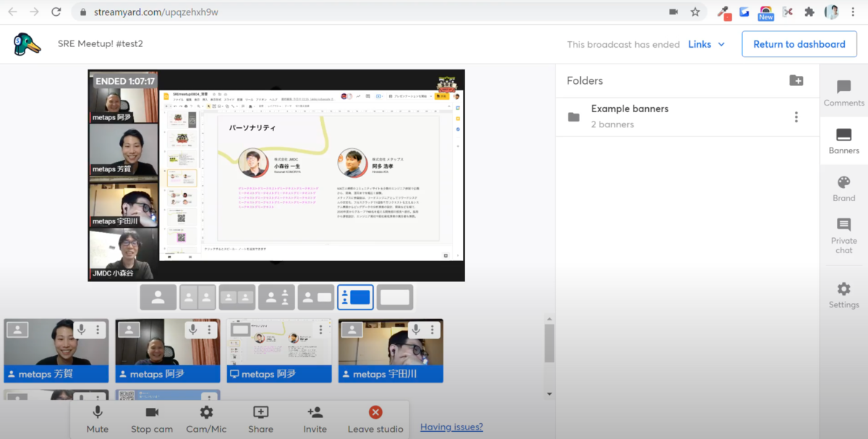
Task: Show metaps 阿多 screen share fullscreen
Action: [x=240, y=330]
